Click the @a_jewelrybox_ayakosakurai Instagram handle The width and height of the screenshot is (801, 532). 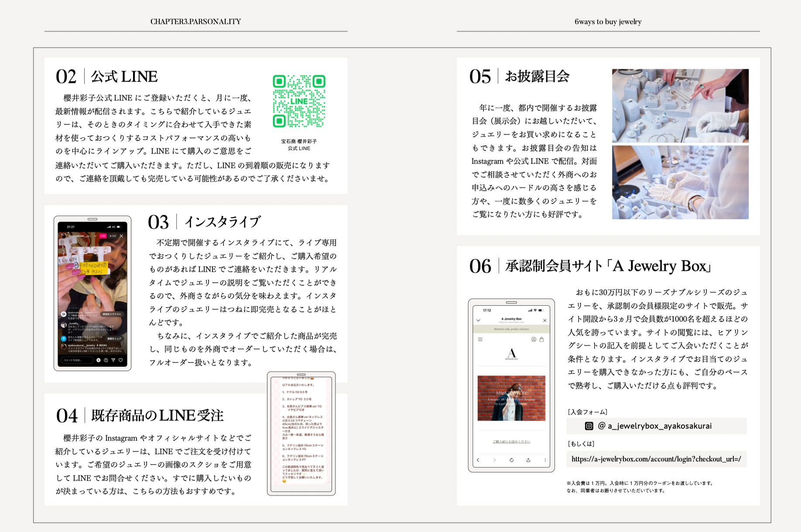point(655,426)
